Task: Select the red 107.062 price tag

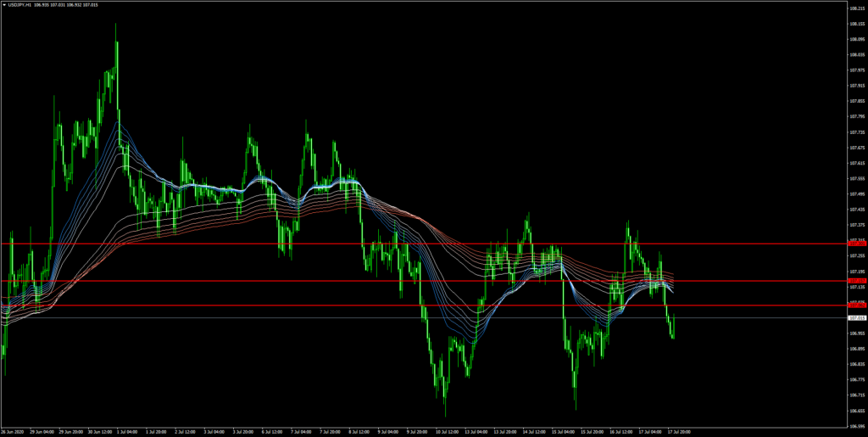Action: [857, 305]
